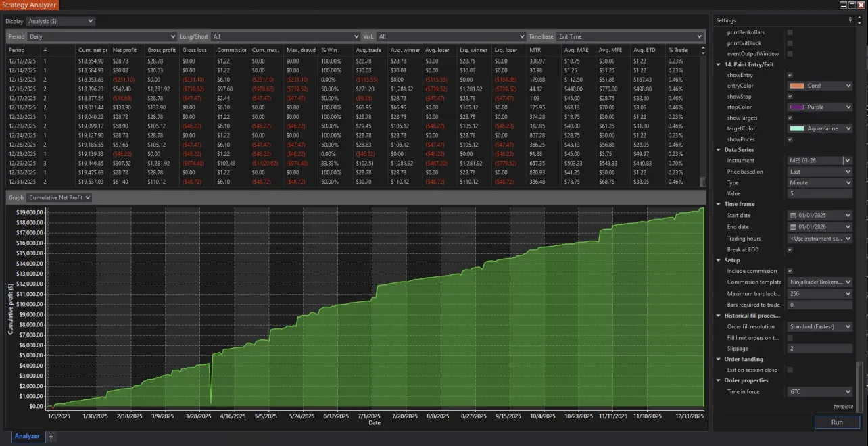Pin the Settings panel with the pushpin icon
868x446 pixels.
click(850, 20)
